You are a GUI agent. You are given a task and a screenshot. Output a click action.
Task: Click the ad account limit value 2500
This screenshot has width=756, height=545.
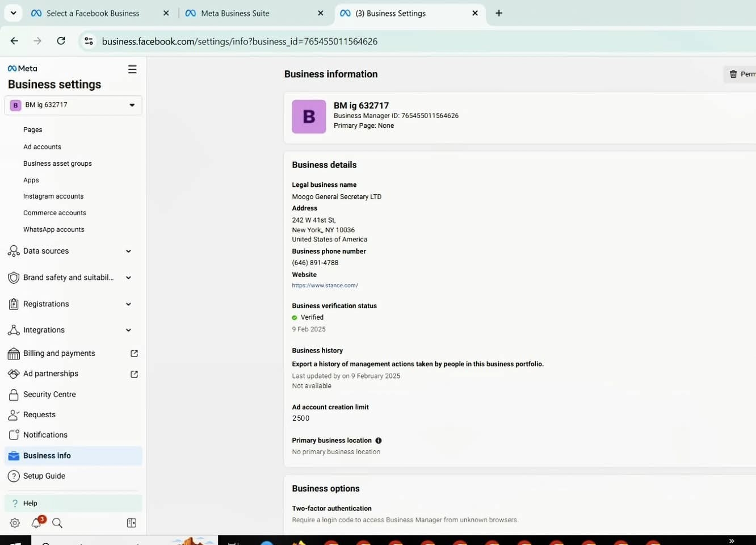pyautogui.click(x=301, y=418)
